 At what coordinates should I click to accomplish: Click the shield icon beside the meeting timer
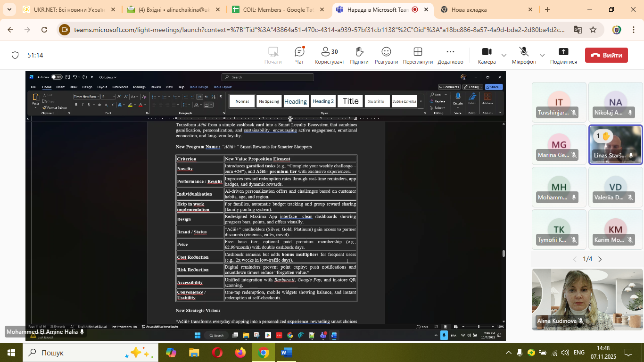[x=15, y=55]
